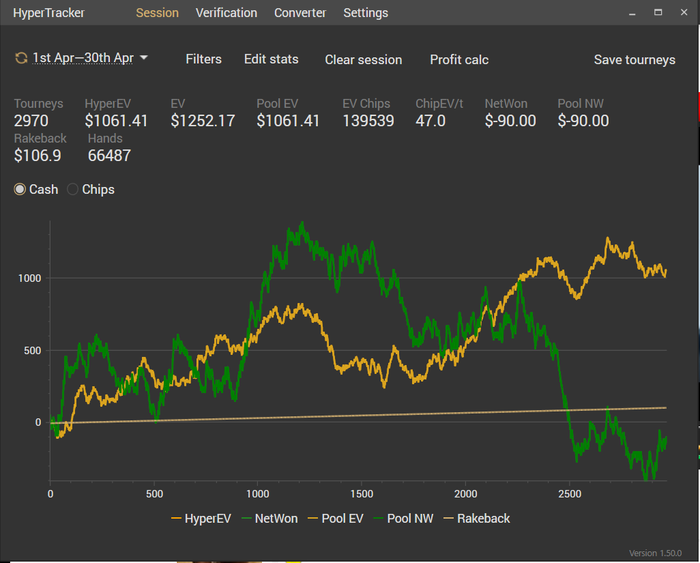This screenshot has width=700, height=563.
Task: Switch the graph to Chips
Action: [73, 189]
